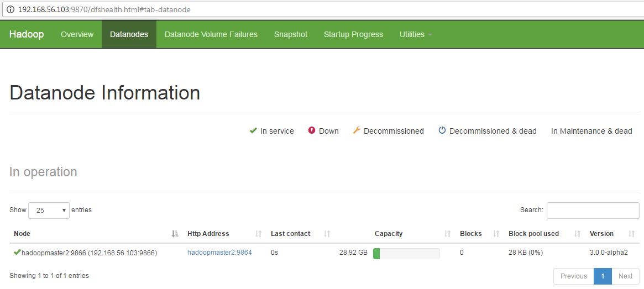Click the Capacity column header label
644x289 pixels.
click(x=389, y=234)
